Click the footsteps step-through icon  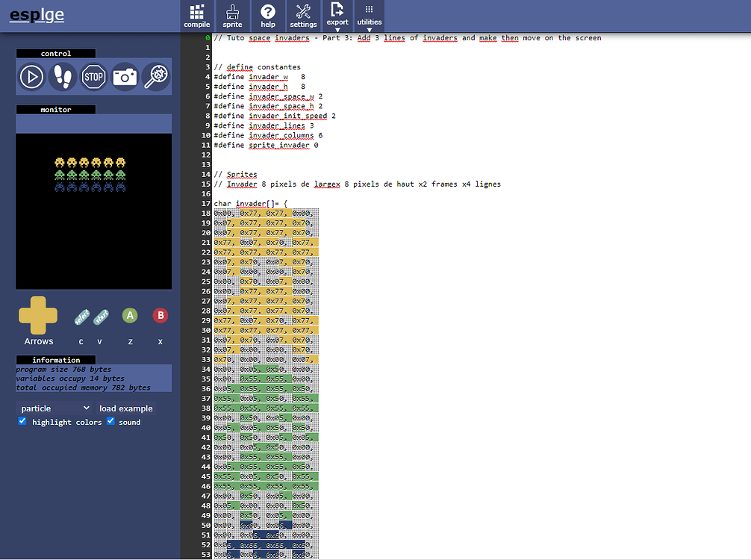click(63, 76)
